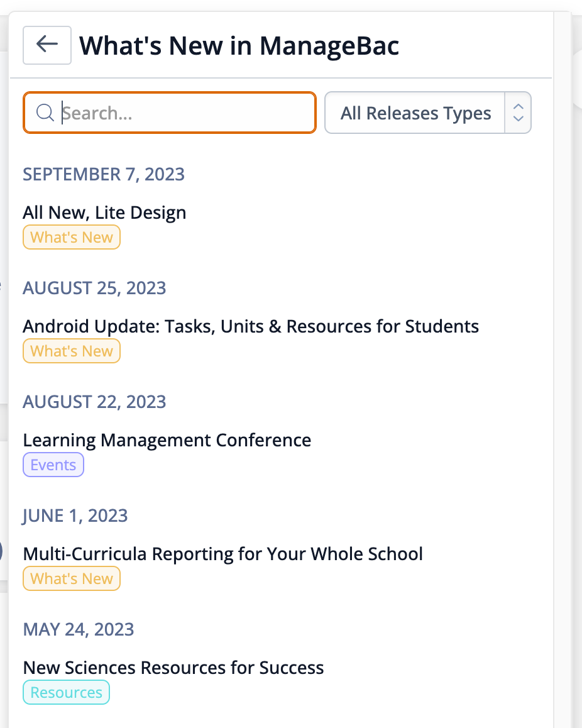Focus the Search input field
Screen dimensions: 582x728
[x=170, y=113]
